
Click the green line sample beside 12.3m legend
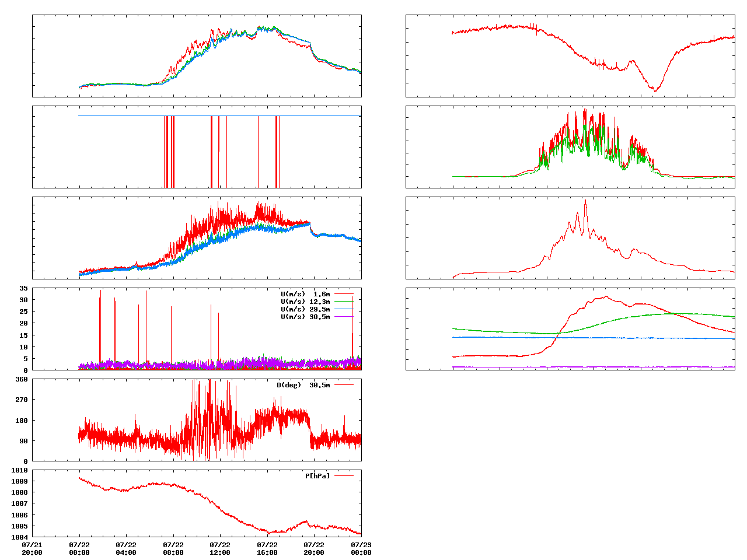coord(344,302)
